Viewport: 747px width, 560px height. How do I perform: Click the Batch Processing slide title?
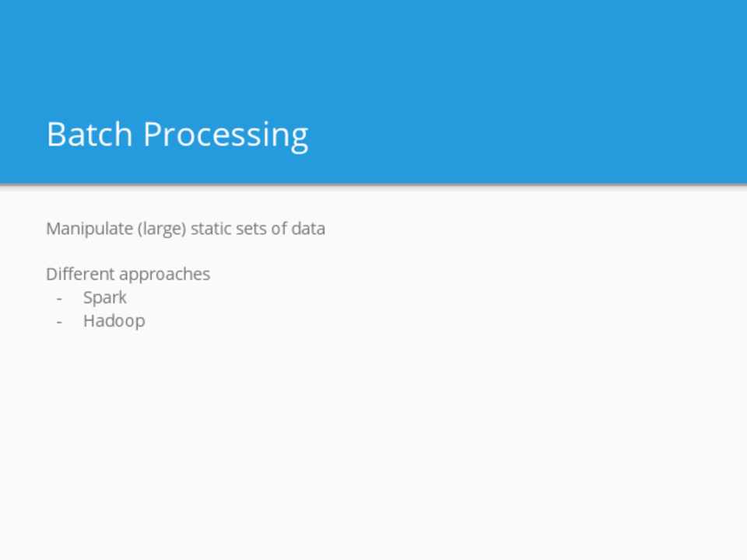(x=177, y=135)
